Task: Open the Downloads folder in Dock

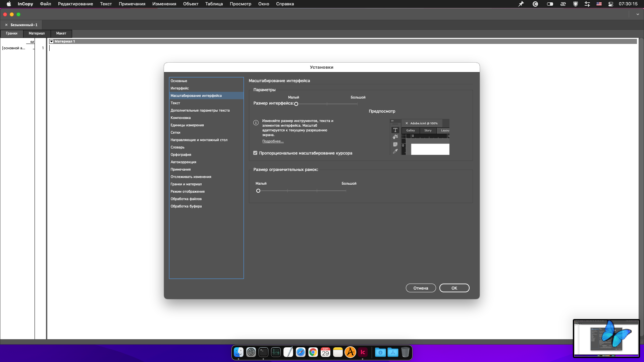Action: pyautogui.click(x=380, y=352)
